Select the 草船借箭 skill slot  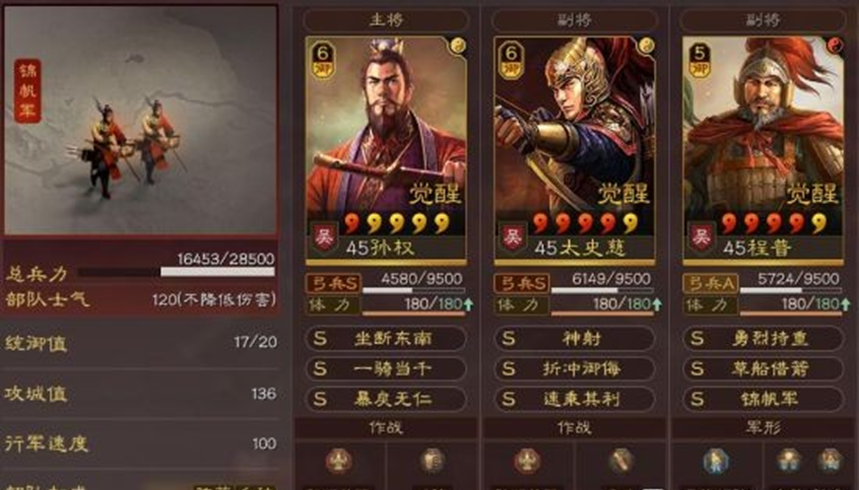tap(763, 368)
